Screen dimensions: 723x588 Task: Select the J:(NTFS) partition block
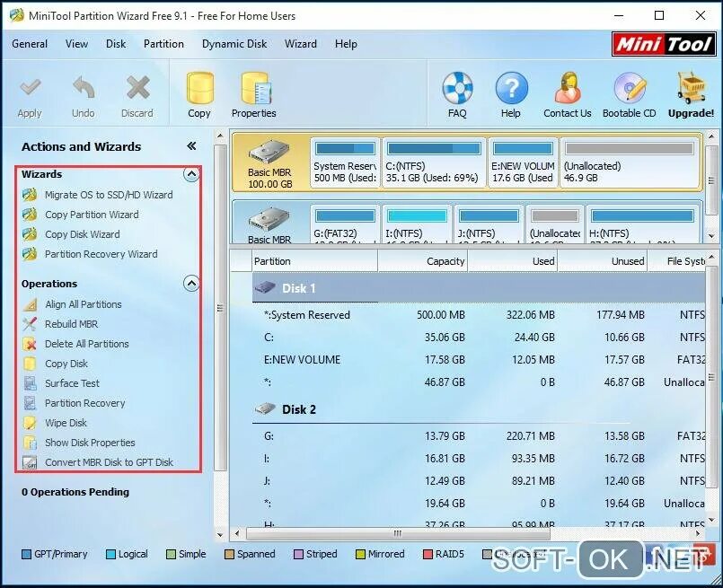(x=489, y=224)
